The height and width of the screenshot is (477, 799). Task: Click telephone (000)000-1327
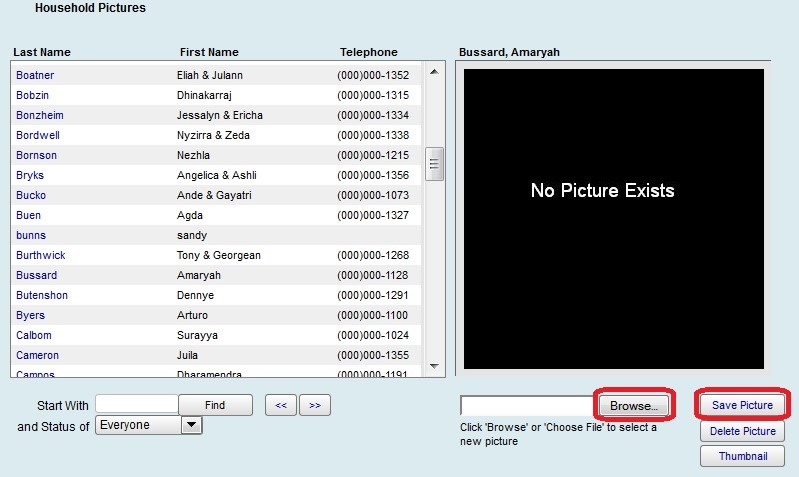point(373,216)
